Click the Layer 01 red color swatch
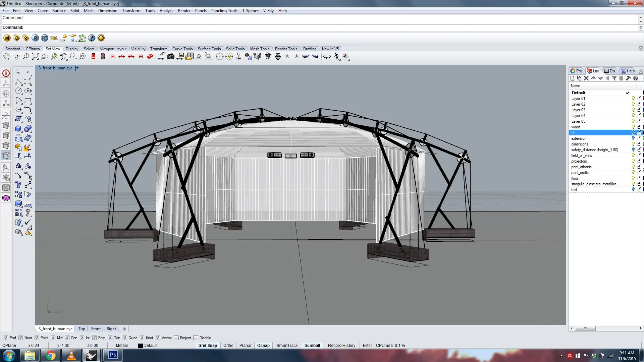Viewport: 644px width, 362px height. pyautogui.click(x=643, y=99)
